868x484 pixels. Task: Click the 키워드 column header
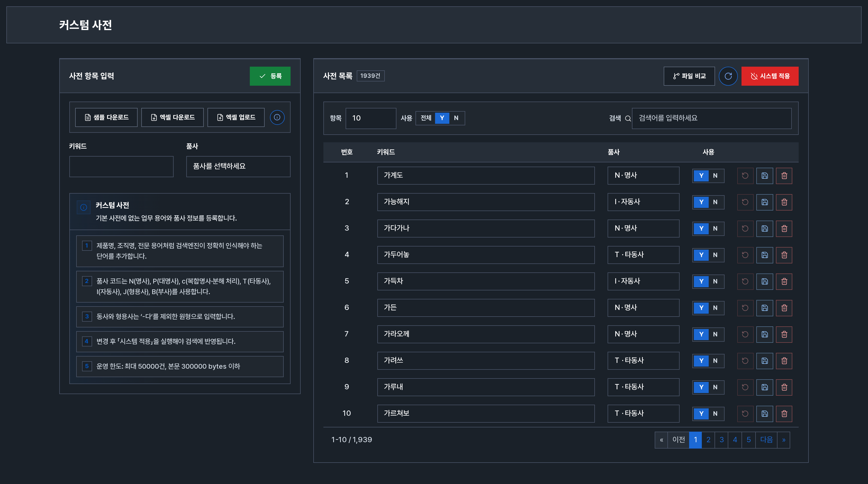click(386, 152)
